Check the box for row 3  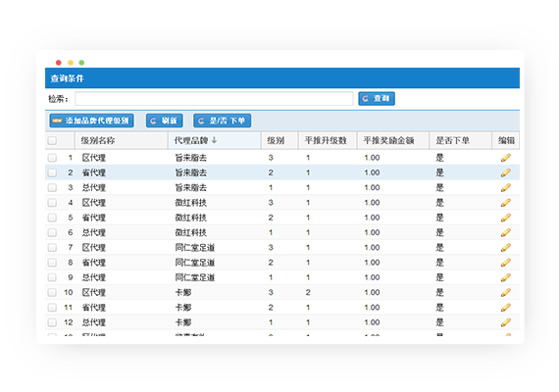52,187
